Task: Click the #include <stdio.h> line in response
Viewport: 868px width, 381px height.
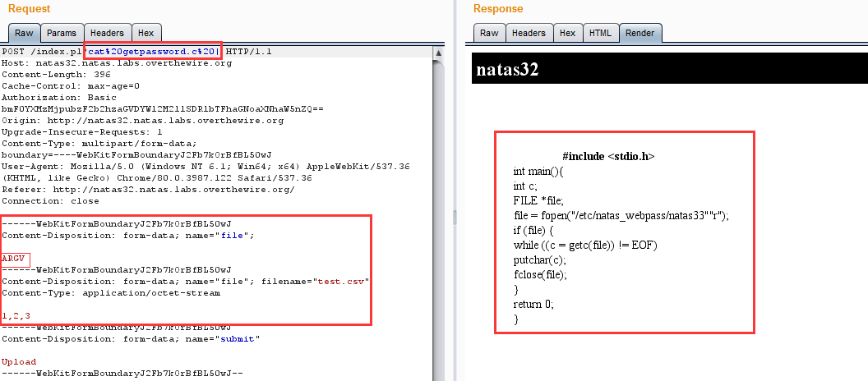Action: 608,156
